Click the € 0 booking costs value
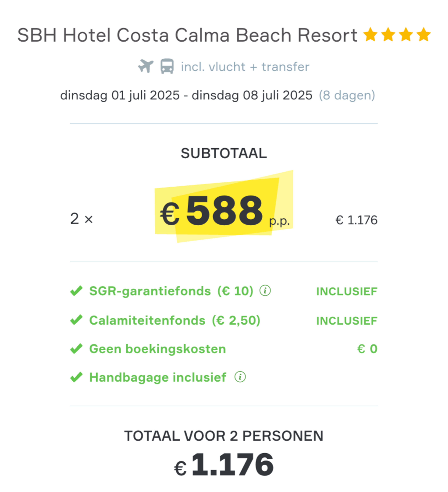Screen dimensions: 448x492 click(367, 349)
